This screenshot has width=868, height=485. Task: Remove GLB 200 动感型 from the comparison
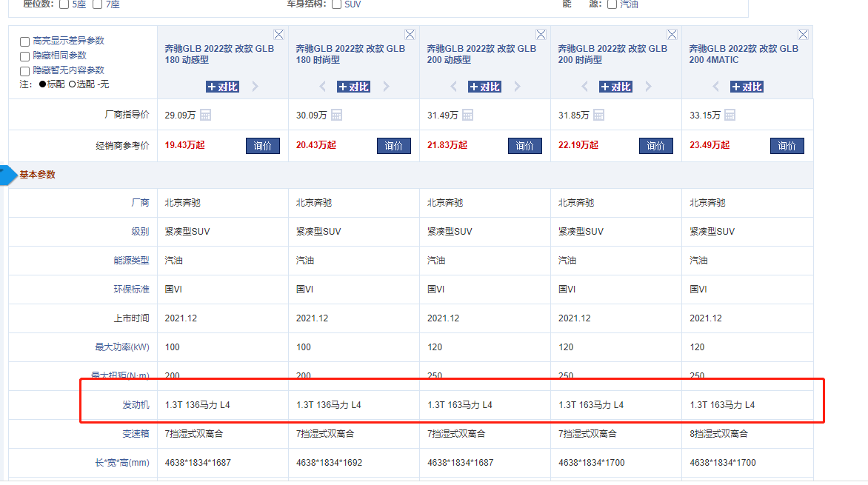point(541,33)
